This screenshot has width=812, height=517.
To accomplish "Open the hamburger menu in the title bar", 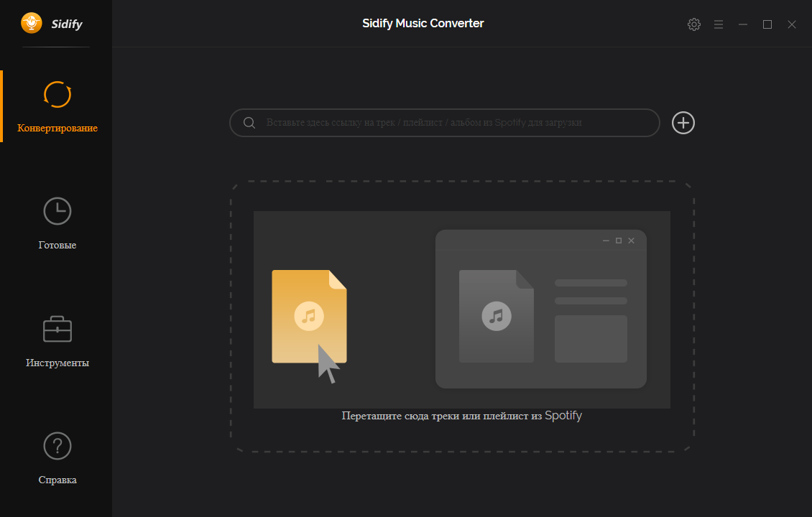I will 718,24.
